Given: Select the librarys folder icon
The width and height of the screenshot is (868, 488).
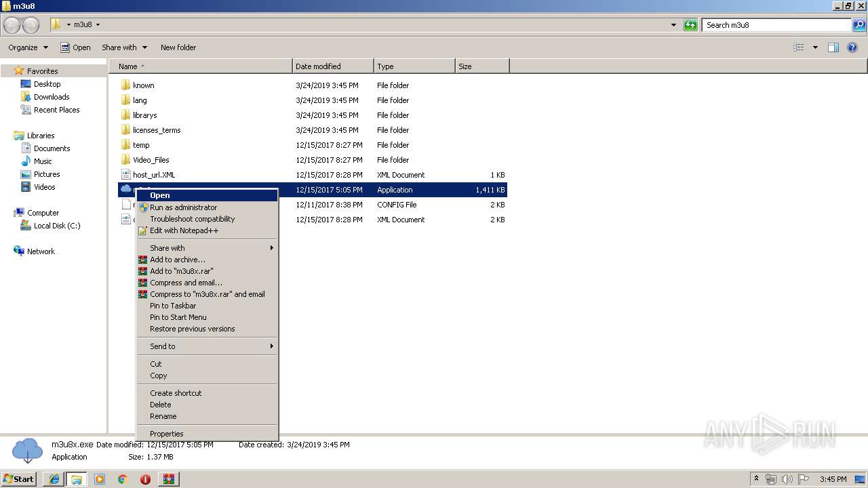Looking at the screenshot, I should coord(125,115).
